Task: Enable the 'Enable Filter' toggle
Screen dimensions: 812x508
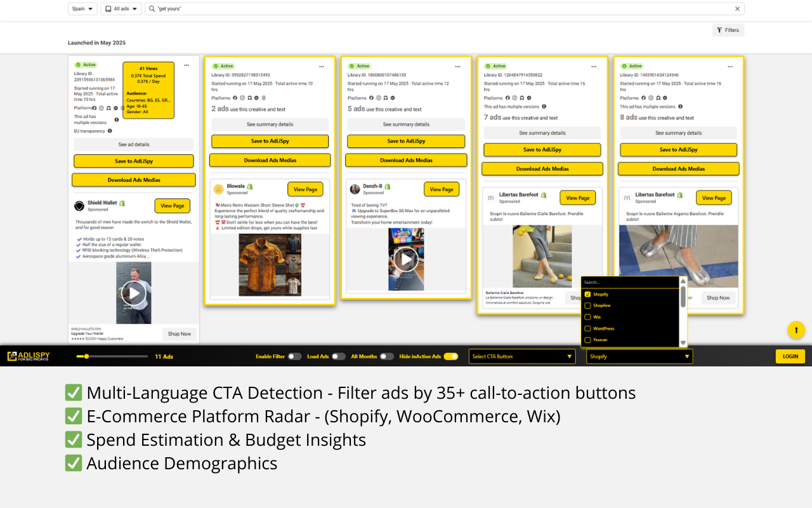Action: (296, 356)
